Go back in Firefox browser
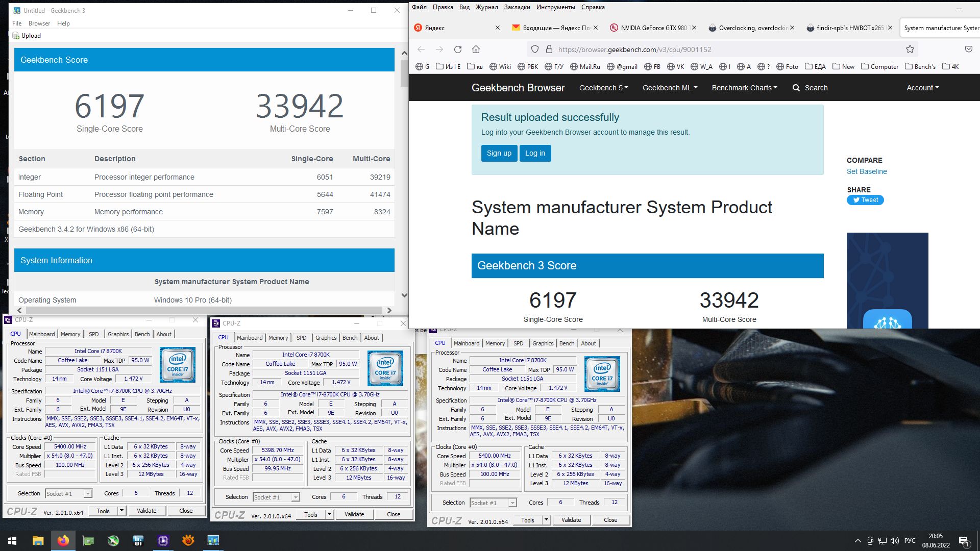Image resolution: width=980 pixels, height=551 pixels. (x=421, y=49)
